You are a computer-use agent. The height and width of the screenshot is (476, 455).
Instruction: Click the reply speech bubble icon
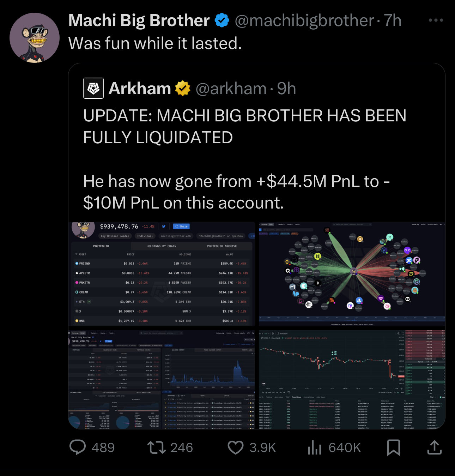tap(78, 447)
